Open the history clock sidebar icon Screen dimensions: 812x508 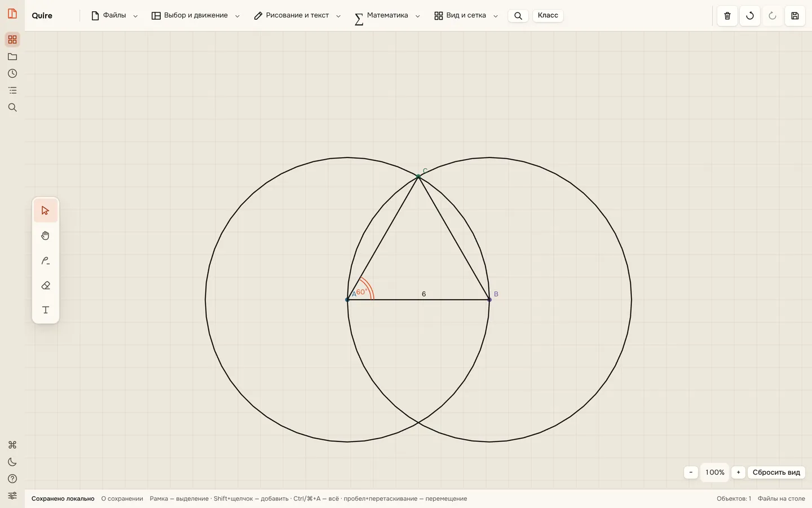(x=12, y=73)
